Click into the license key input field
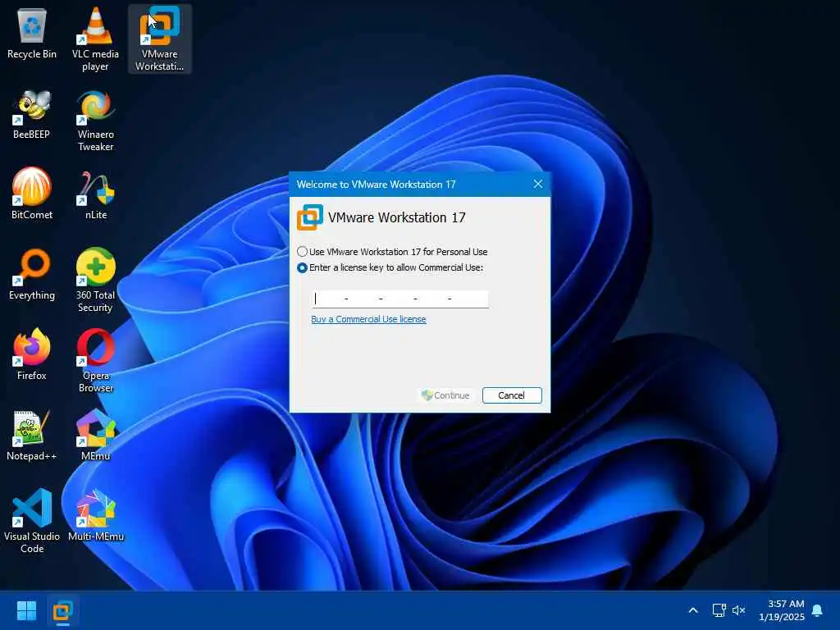The height and width of the screenshot is (630, 840). pos(399,299)
